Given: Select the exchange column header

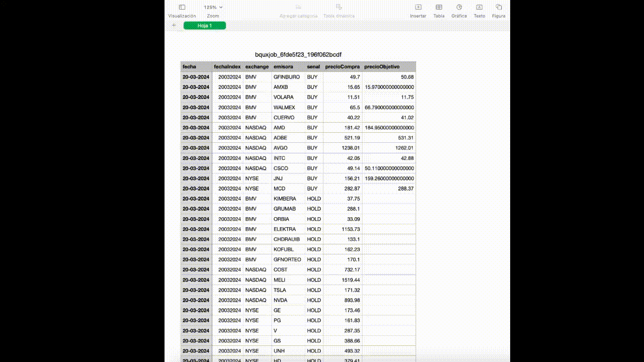Looking at the screenshot, I should click(257, 66).
